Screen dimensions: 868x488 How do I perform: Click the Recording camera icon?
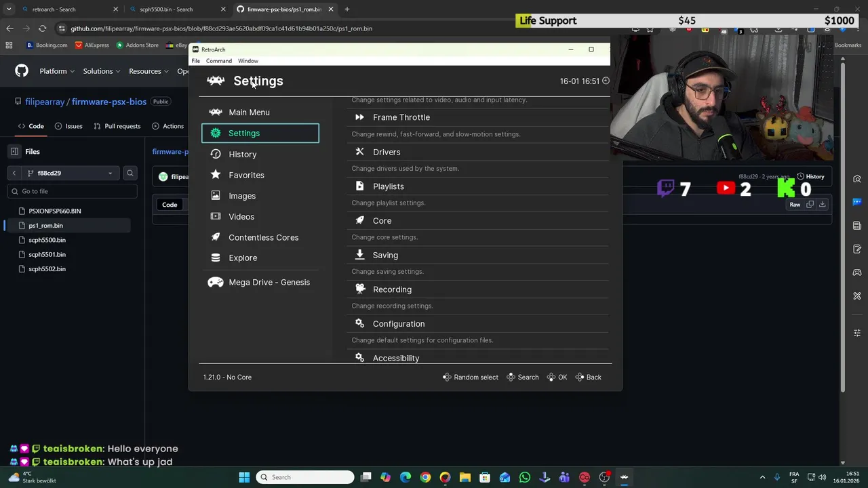[359, 289]
